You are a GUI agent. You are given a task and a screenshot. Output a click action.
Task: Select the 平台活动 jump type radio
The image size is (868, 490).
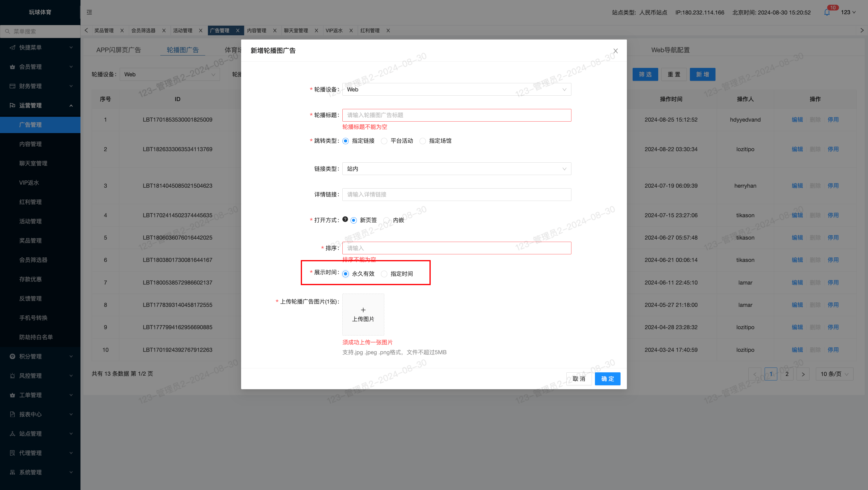384,141
